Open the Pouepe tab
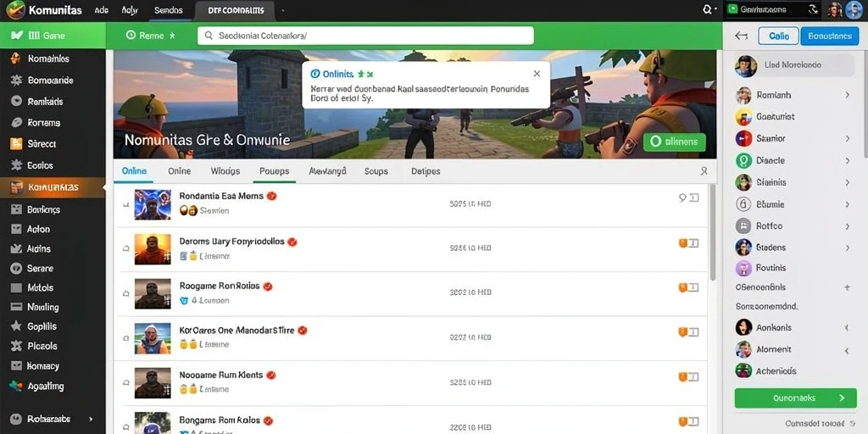The height and width of the screenshot is (434, 868). point(275,171)
